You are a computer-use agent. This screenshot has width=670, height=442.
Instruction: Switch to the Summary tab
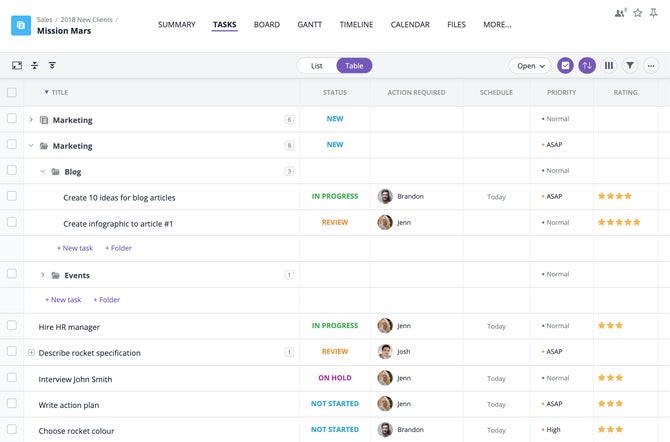[176, 25]
